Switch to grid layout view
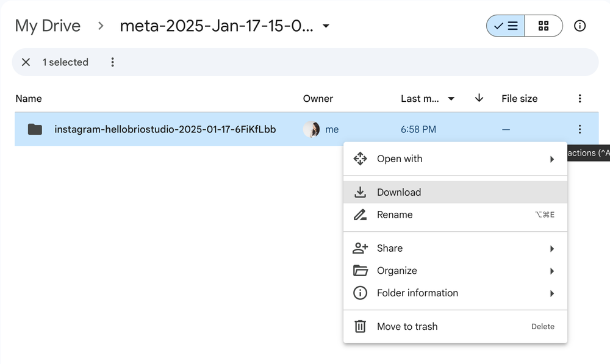Screen dimensions: 610x364 click(544, 26)
